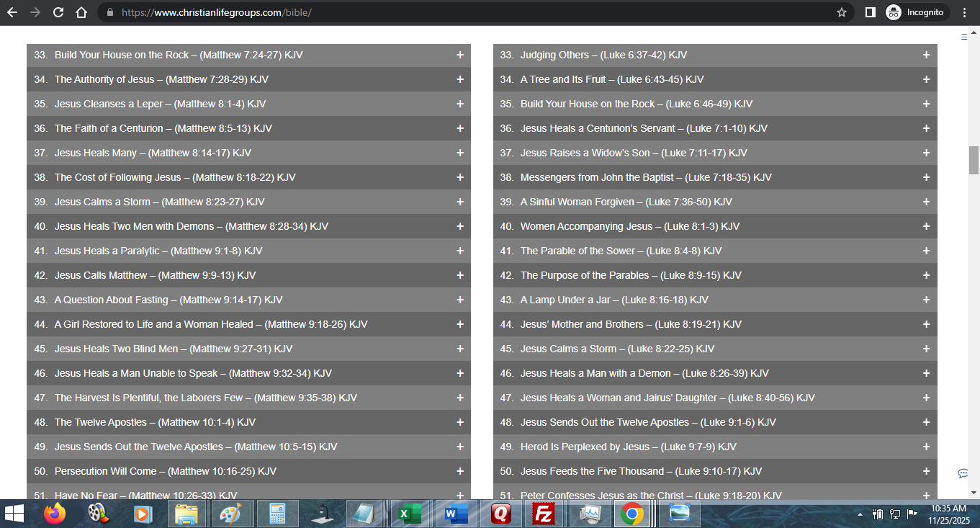The image size is (980, 528).
Task: Open FileZilla from the taskbar
Action: point(543,514)
